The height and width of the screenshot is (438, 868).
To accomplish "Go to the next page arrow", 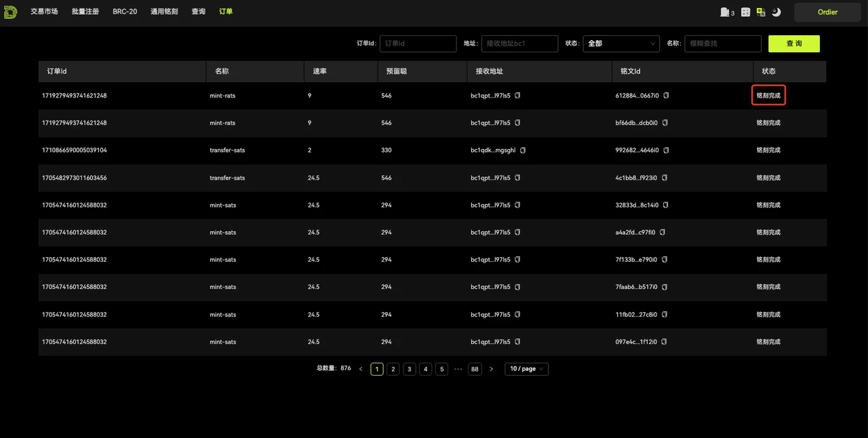I will click(491, 369).
